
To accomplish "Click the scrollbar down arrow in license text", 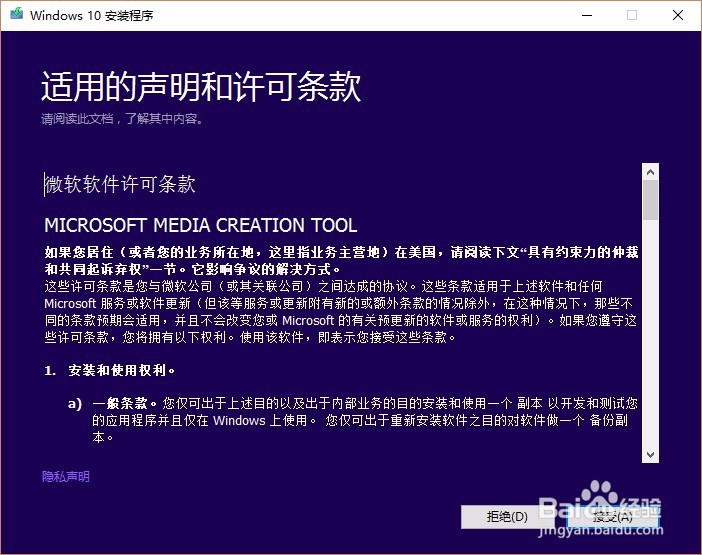I will pyautogui.click(x=651, y=455).
